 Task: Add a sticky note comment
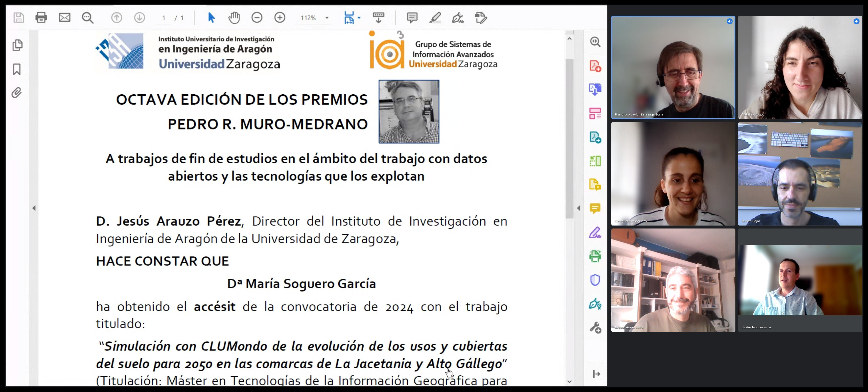412,17
